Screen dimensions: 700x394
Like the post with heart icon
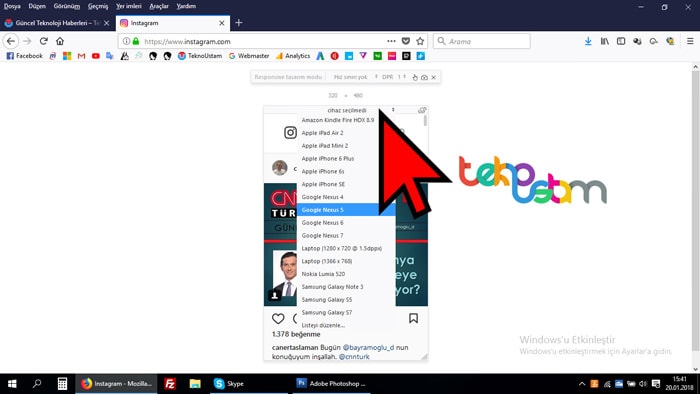click(x=278, y=318)
